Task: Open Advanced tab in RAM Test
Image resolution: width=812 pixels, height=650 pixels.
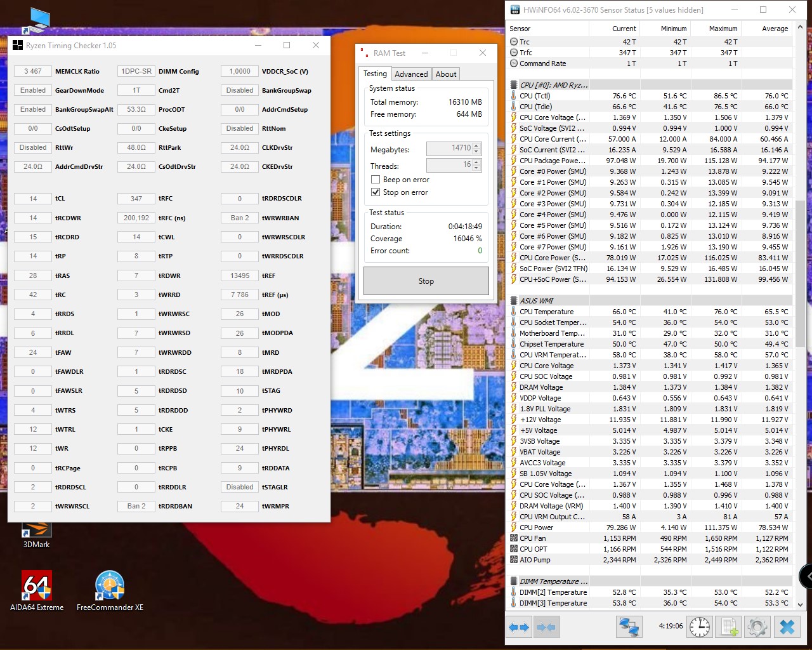Action: tap(411, 74)
